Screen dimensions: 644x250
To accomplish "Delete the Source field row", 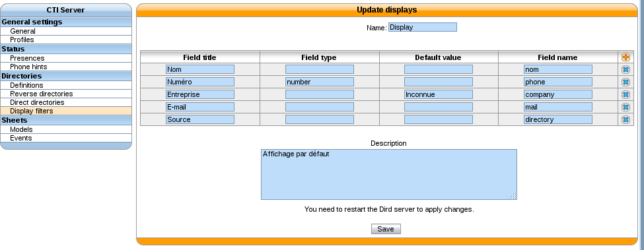I will click(x=626, y=119).
